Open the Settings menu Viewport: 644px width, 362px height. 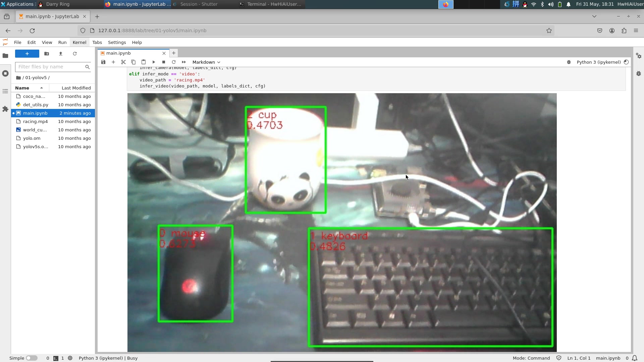(117, 42)
